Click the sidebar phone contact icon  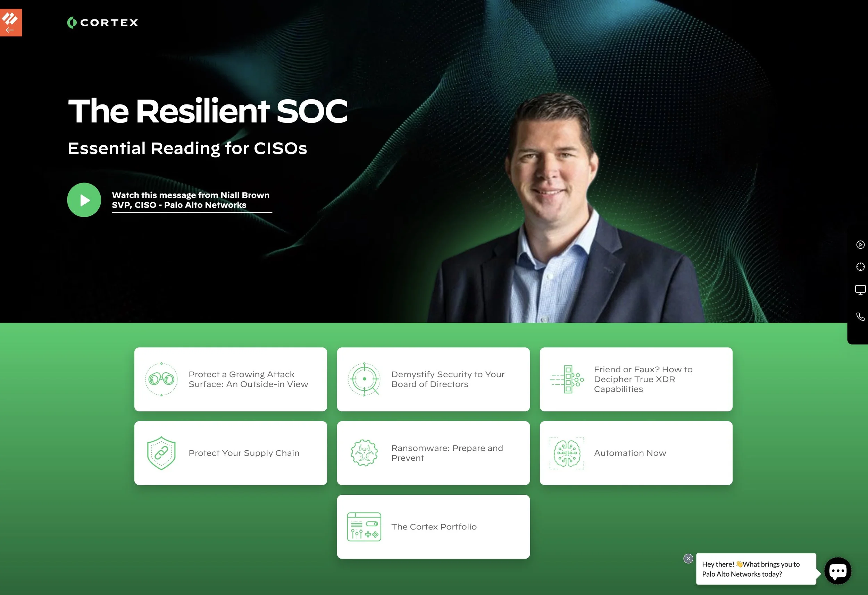click(860, 316)
